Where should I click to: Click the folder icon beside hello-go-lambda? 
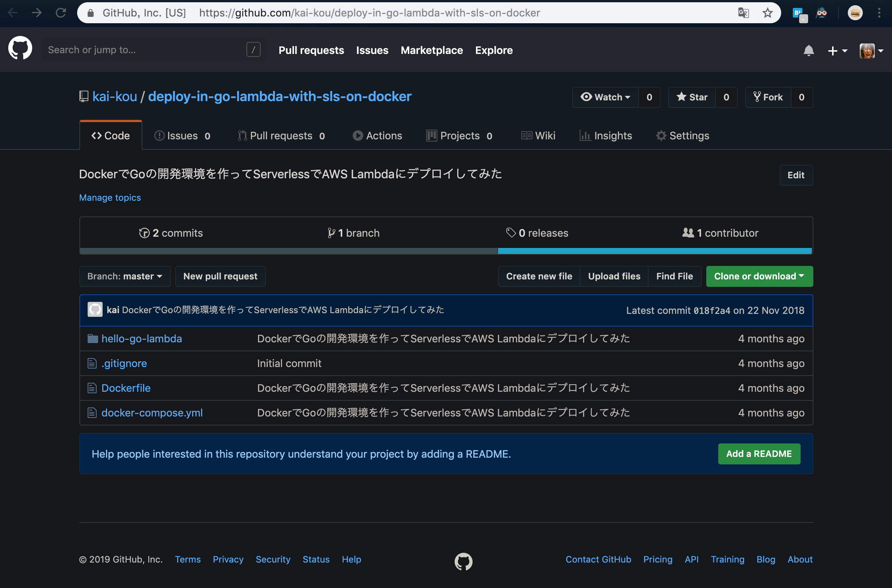(92, 338)
